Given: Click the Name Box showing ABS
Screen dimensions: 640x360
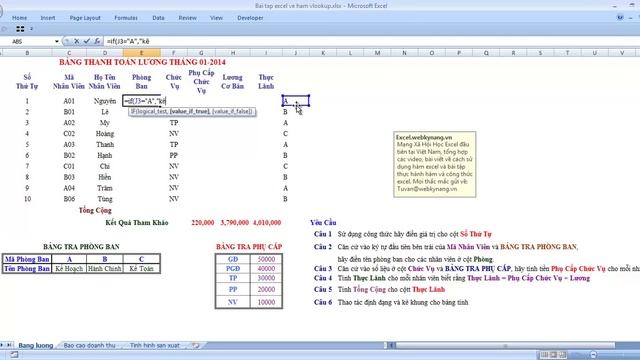Looking at the screenshot, I should coord(27,42).
